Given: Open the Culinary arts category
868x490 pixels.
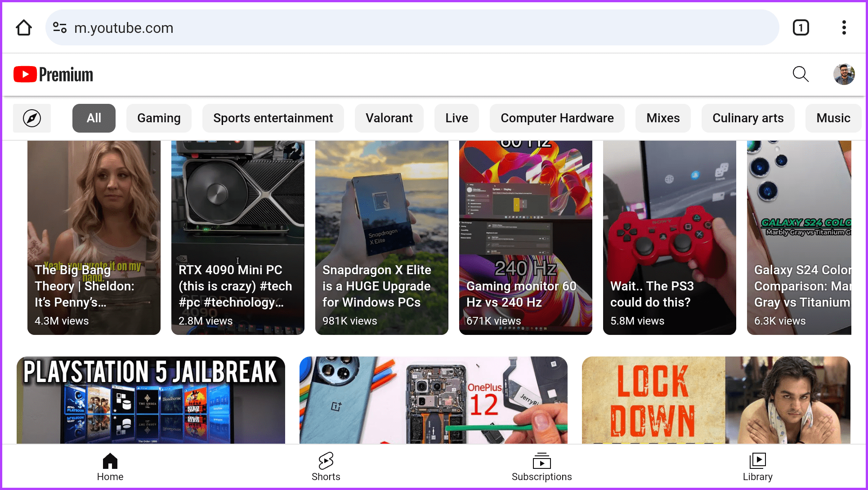Looking at the screenshot, I should pyautogui.click(x=748, y=118).
